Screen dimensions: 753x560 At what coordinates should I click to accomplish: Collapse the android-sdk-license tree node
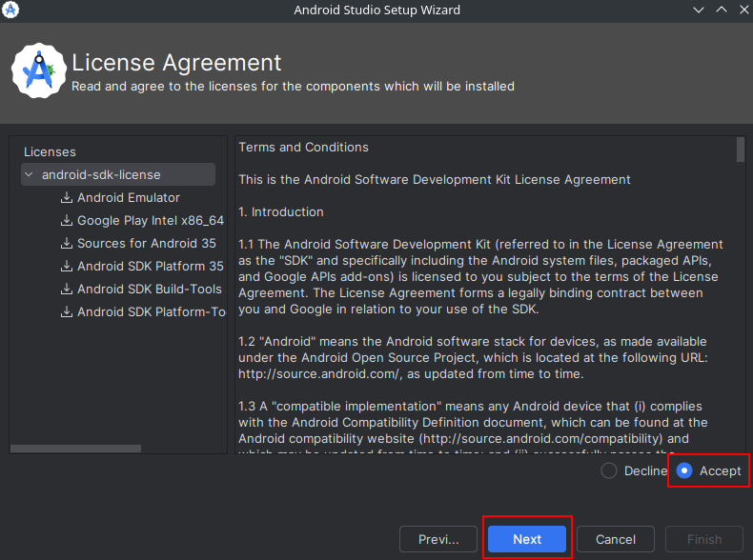tap(29, 174)
